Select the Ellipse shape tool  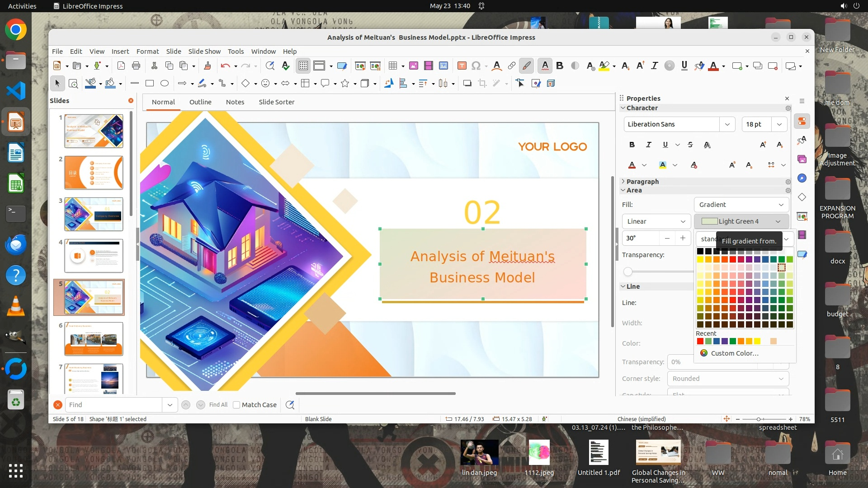click(165, 83)
